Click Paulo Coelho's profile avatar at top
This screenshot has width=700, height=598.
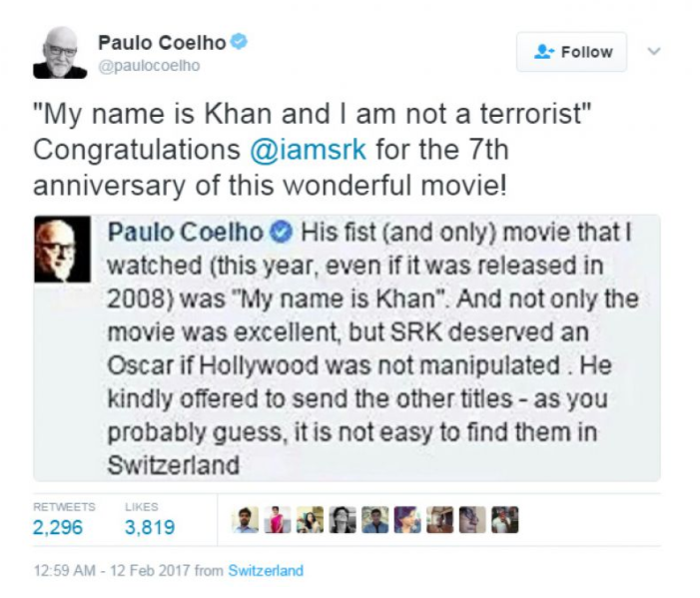point(60,53)
